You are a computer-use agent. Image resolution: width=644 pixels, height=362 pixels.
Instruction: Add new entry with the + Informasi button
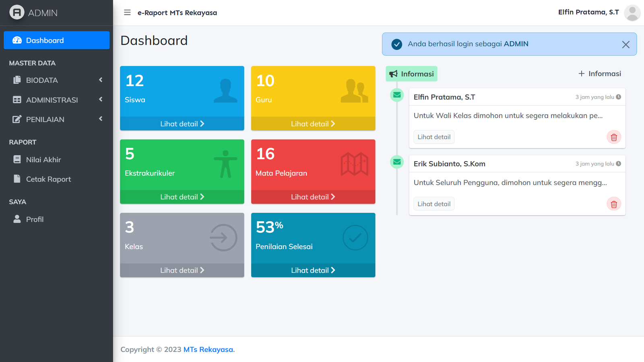[x=600, y=74]
